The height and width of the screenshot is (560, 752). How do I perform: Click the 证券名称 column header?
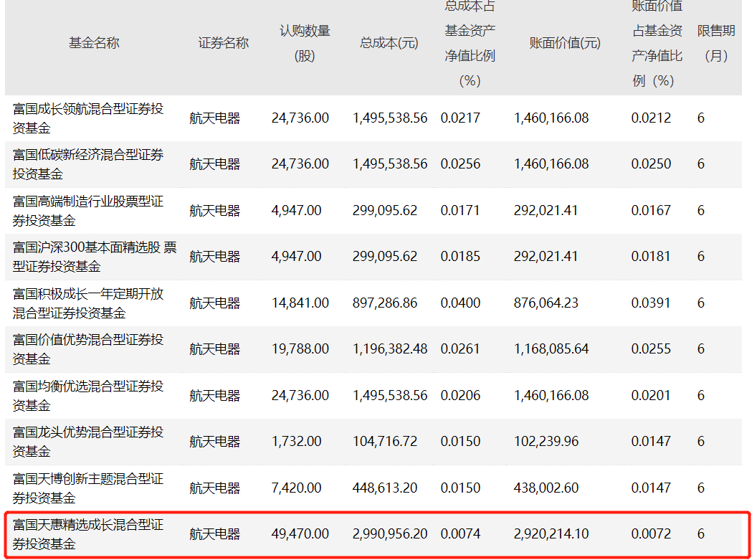224,43
